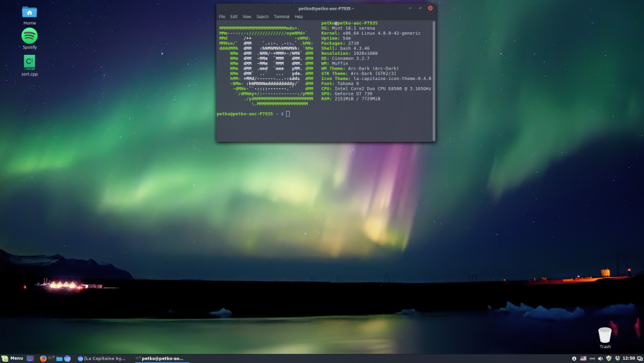Open the sound volume applet
This screenshot has width=644, height=363.
[x=600, y=358]
